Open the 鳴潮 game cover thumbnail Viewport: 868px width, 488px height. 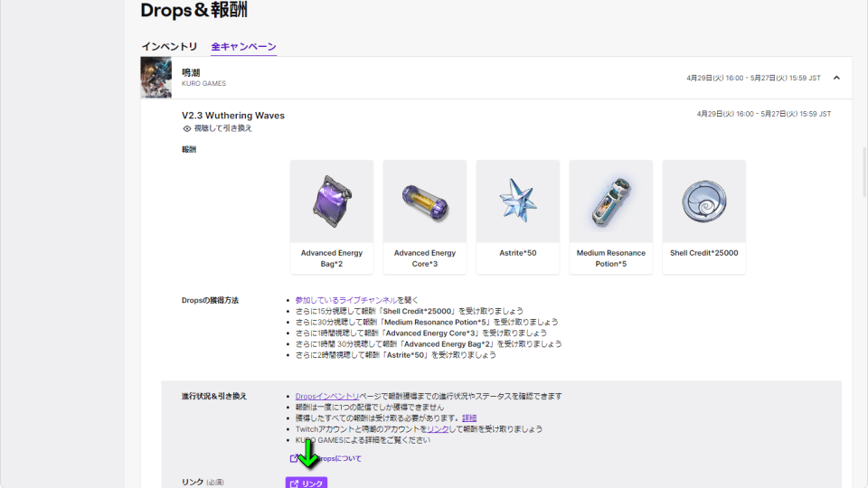pyautogui.click(x=156, y=78)
